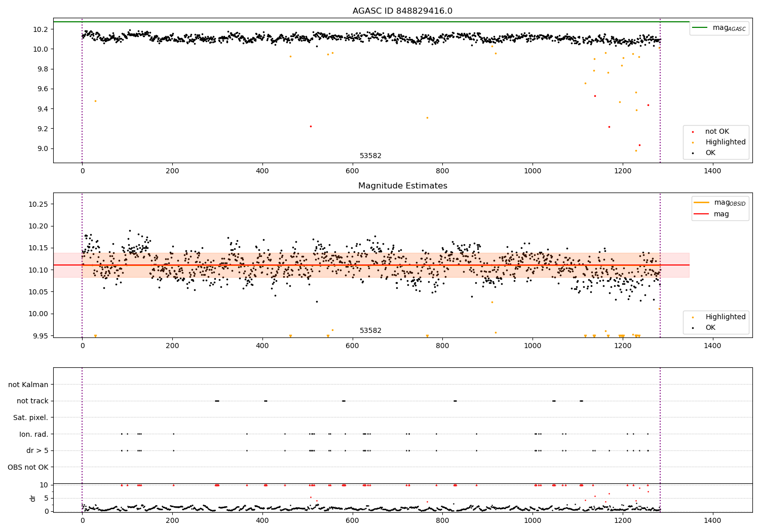
Task: Click orange line swatch beside mag OBSID
Action: pos(702,203)
